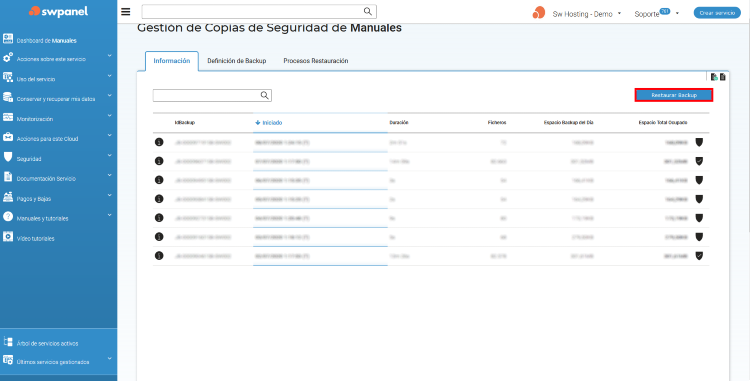
Task: Click the info icon of the last backup row
Action: tap(159, 256)
